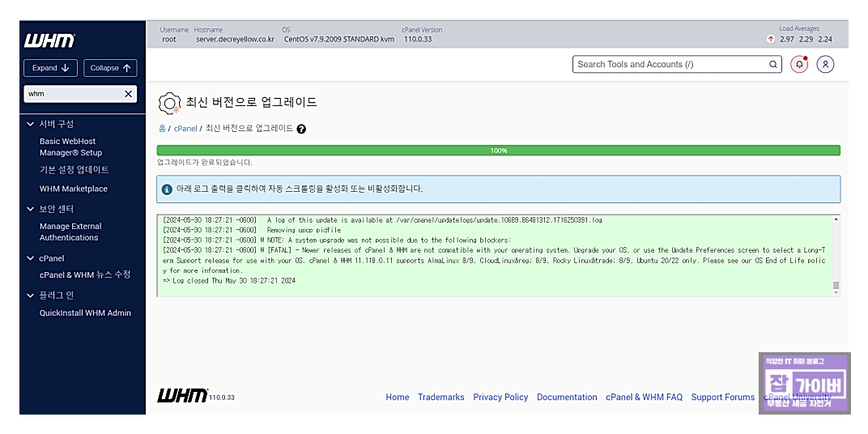Click the CentOS v7.9.2009 STANDARD kvm text
Viewport: 868px width, 434px height.
338,40
